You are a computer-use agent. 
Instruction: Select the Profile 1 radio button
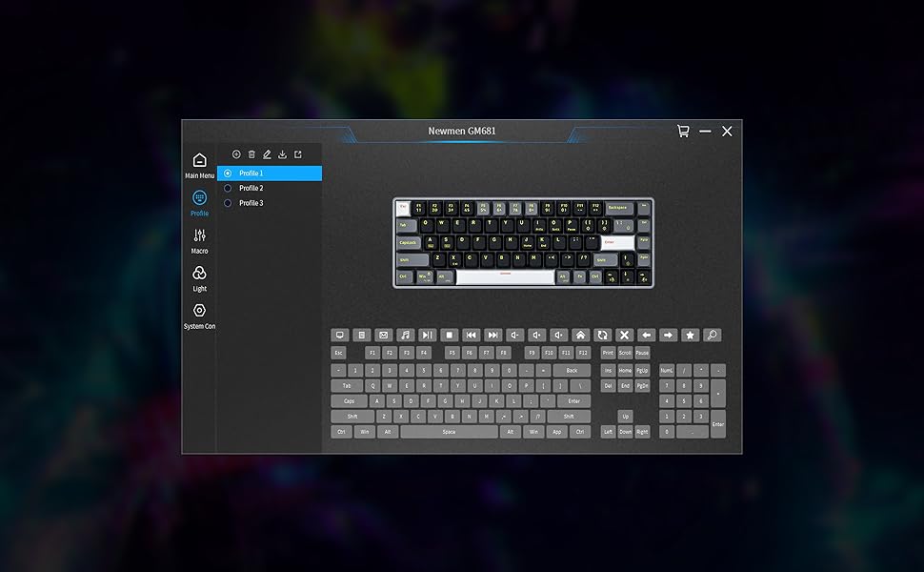click(x=228, y=174)
